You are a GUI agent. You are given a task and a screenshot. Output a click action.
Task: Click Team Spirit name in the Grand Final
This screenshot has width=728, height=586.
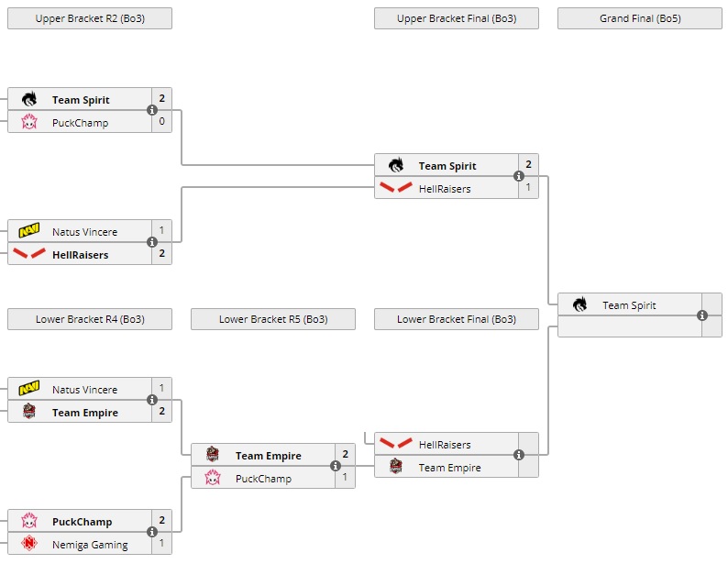click(x=629, y=305)
